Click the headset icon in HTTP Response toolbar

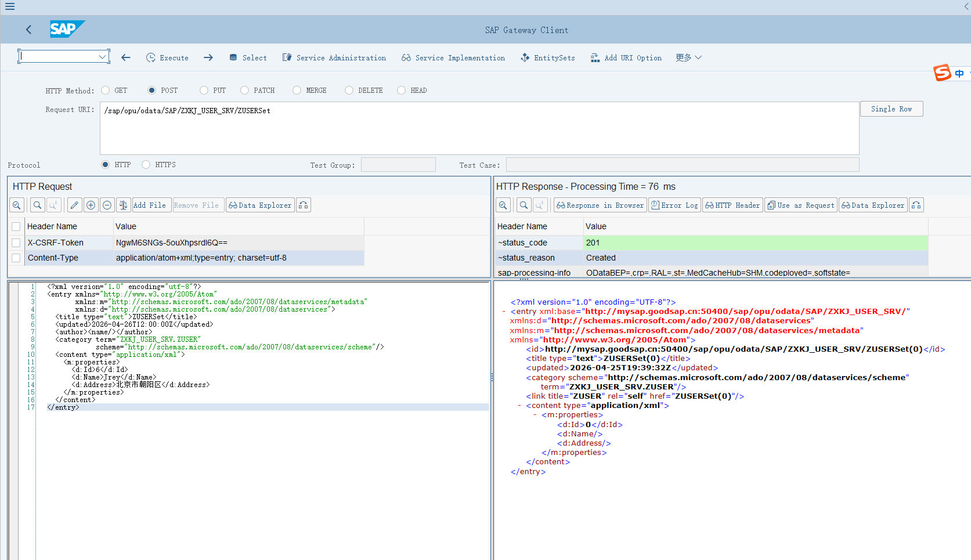tap(916, 205)
